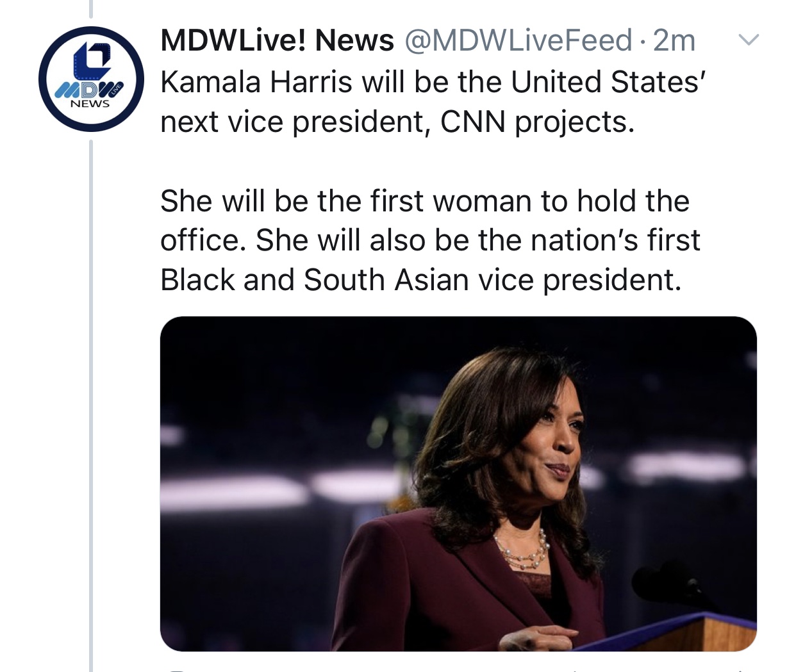Tap the film-strip square icon in the logo
The height and width of the screenshot is (672, 796).
pos(92,60)
